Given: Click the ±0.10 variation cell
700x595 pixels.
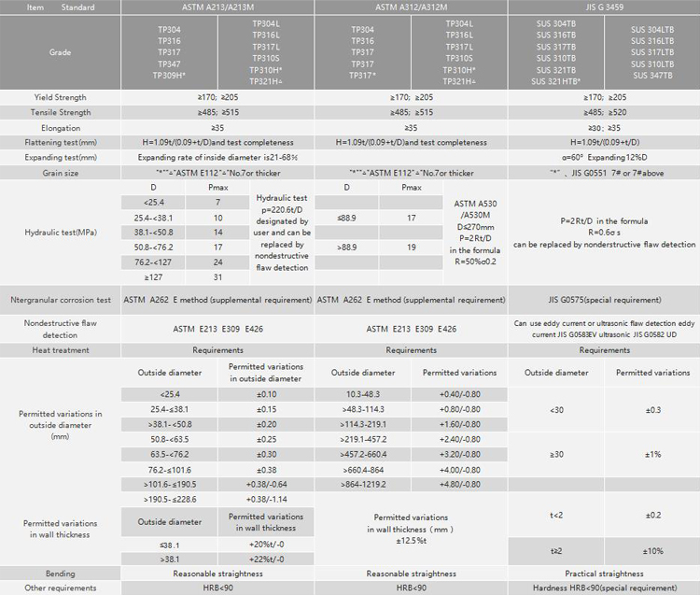Looking at the screenshot, I should pos(266,394).
